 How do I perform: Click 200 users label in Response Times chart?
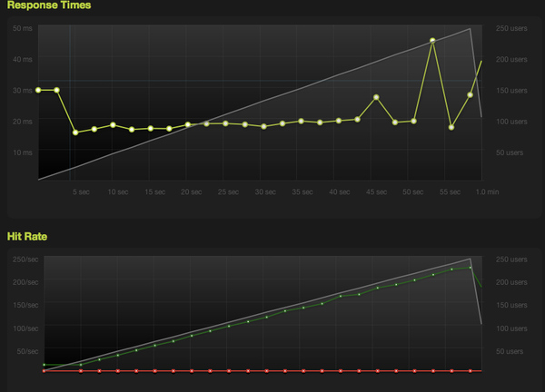click(511, 59)
